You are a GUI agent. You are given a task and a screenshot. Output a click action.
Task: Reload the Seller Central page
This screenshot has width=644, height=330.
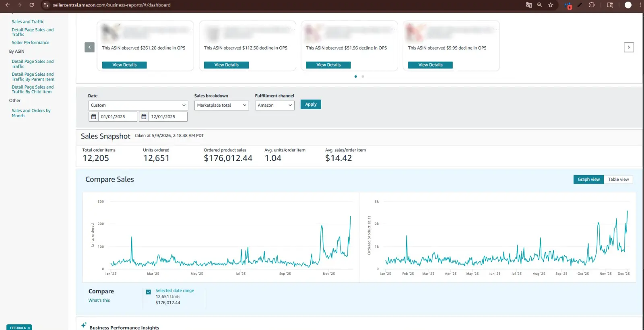pyautogui.click(x=31, y=5)
